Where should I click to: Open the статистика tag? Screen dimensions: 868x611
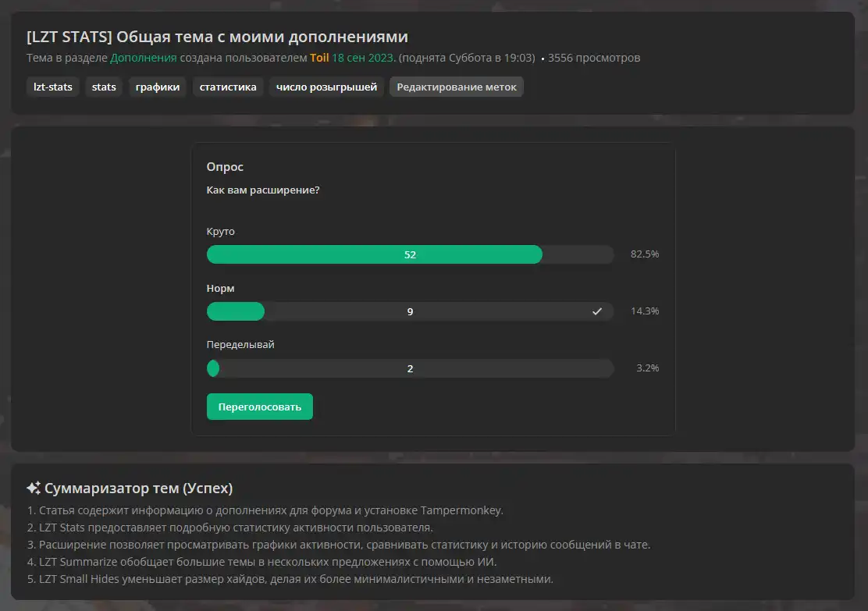point(228,87)
